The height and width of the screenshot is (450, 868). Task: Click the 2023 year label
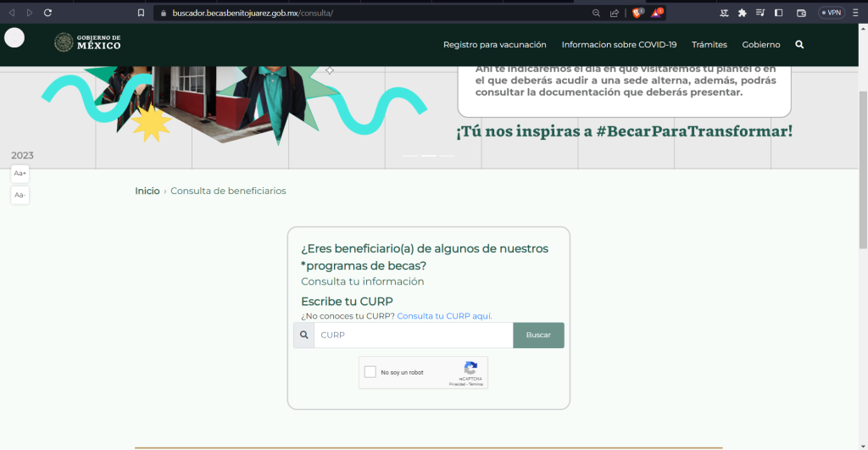pyautogui.click(x=22, y=156)
